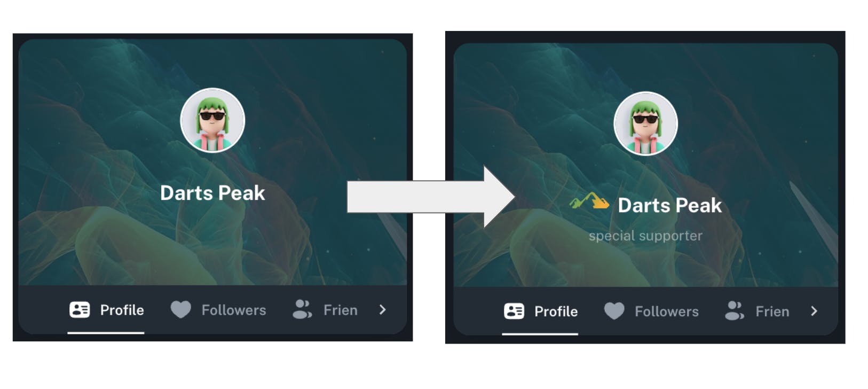Click the Profile card icon in left panel
Viewport: 868px width, 389px height.
pyautogui.click(x=80, y=310)
